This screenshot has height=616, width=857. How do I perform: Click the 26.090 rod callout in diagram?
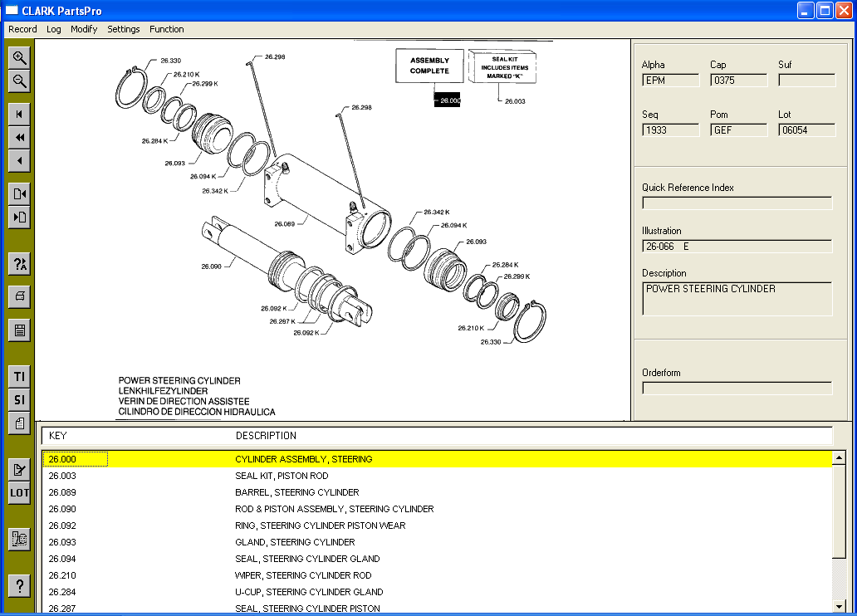tap(211, 266)
